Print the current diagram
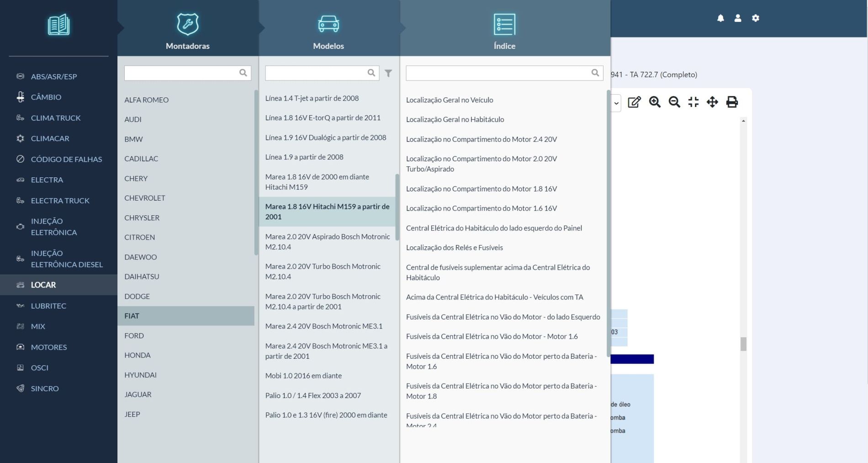 point(732,102)
